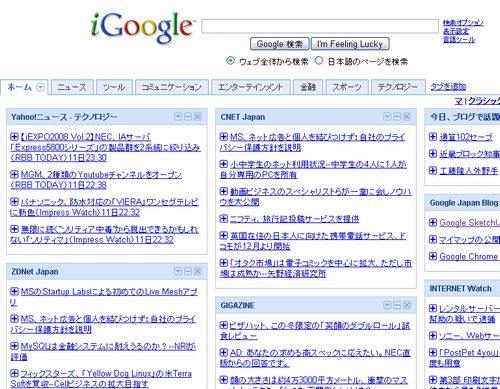This screenshot has height=389, width=500.
Task: Expand Yellow Dog Linux headline
Action: click(14, 373)
